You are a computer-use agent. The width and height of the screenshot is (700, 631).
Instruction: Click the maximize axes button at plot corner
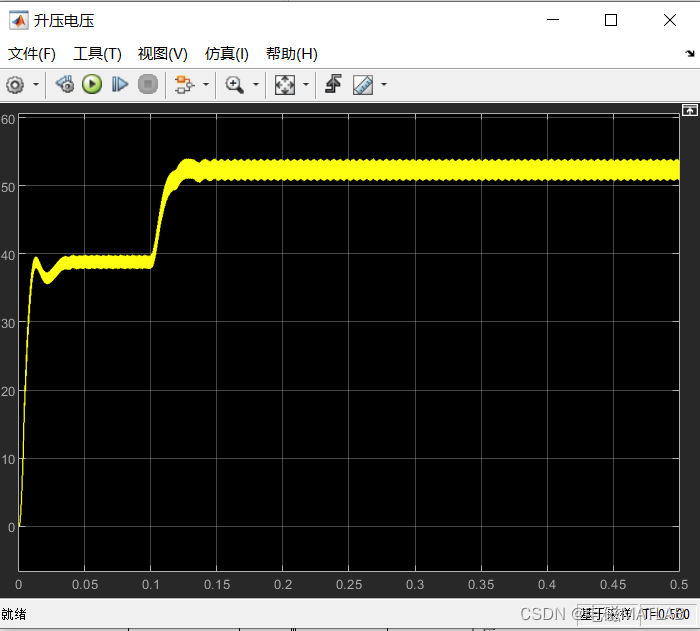(689, 109)
